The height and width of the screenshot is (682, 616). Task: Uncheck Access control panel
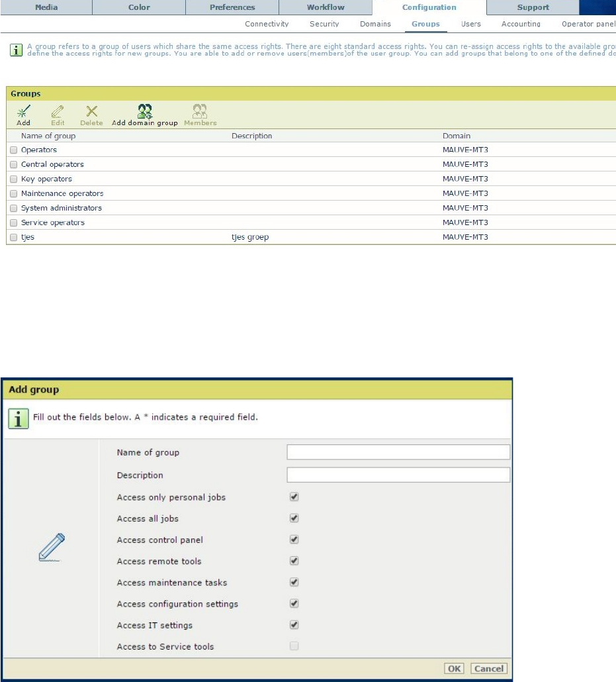(294, 540)
